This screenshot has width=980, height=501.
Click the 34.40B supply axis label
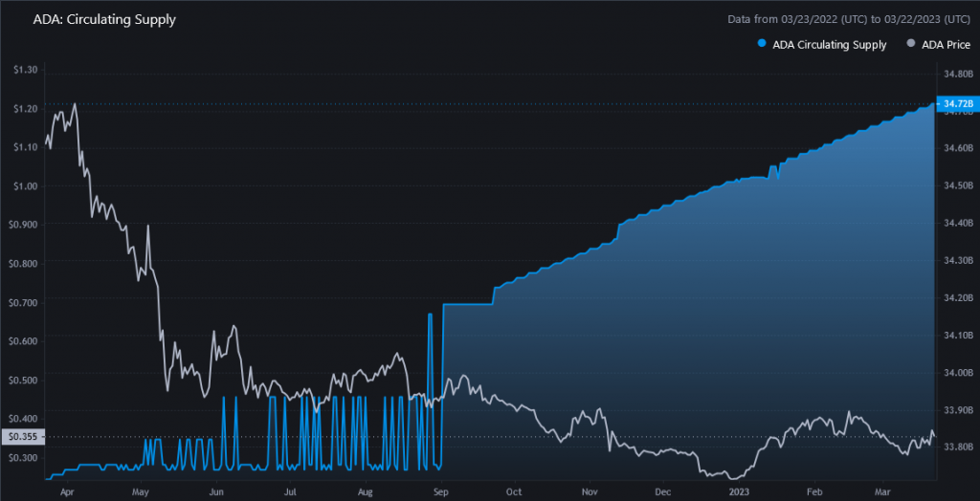pos(957,223)
